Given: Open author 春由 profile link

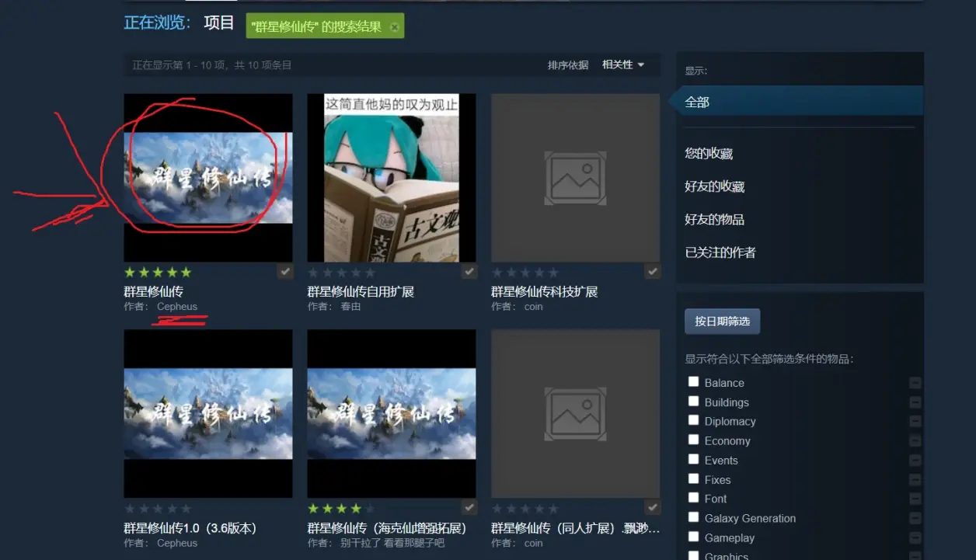Looking at the screenshot, I should [x=350, y=307].
